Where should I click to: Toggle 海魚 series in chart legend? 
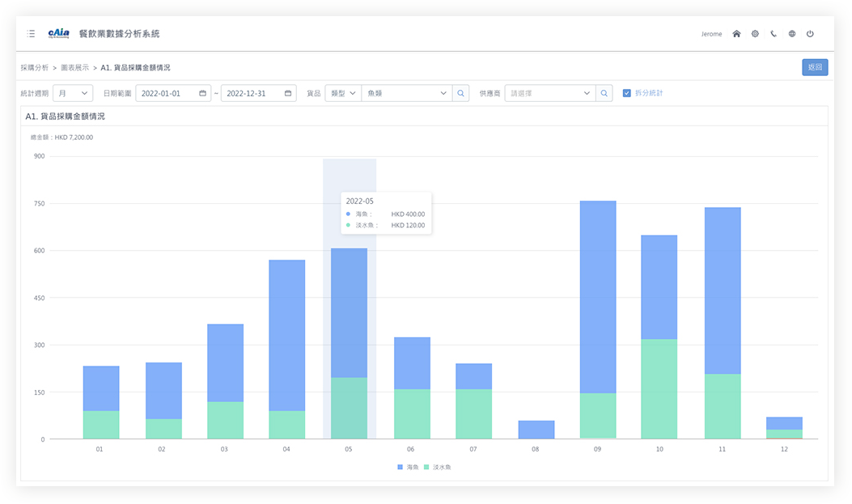click(x=408, y=467)
